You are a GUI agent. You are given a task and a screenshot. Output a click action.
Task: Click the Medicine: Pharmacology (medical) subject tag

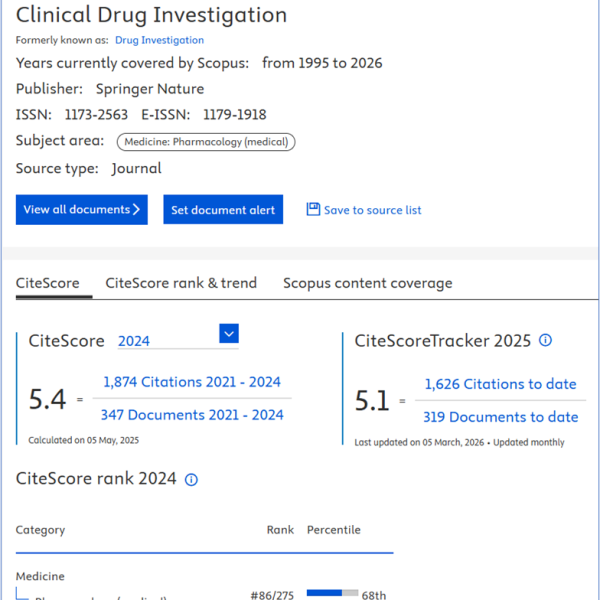pyautogui.click(x=206, y=142)
